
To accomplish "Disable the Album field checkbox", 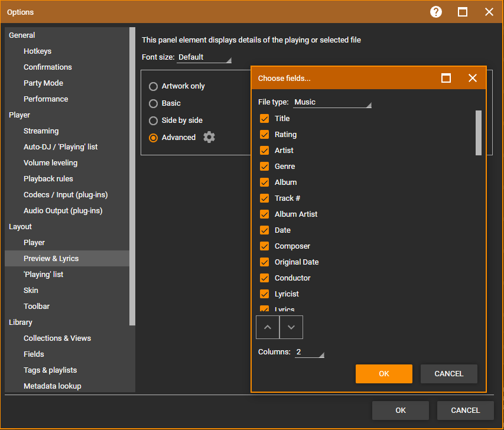I will tap(264, 183).
